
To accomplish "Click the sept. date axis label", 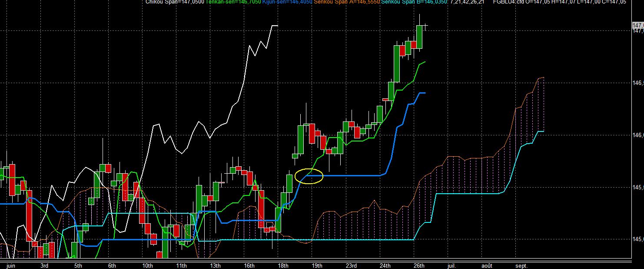I will coord(521,266).
